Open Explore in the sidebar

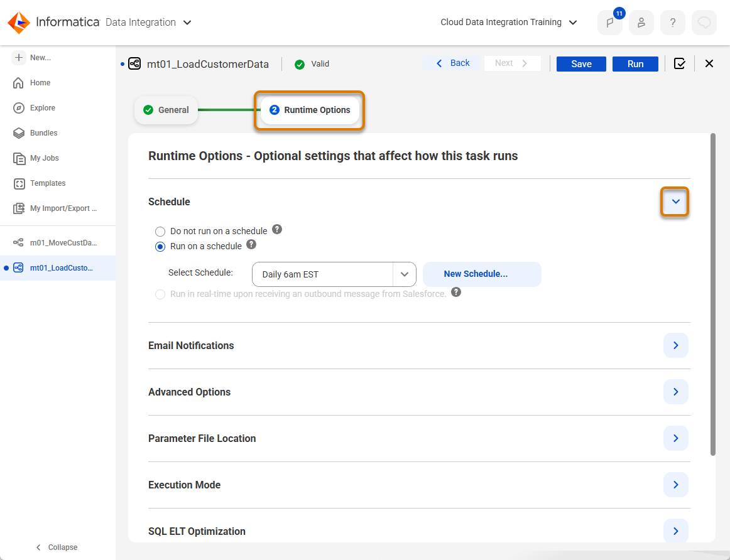[42, 108]
